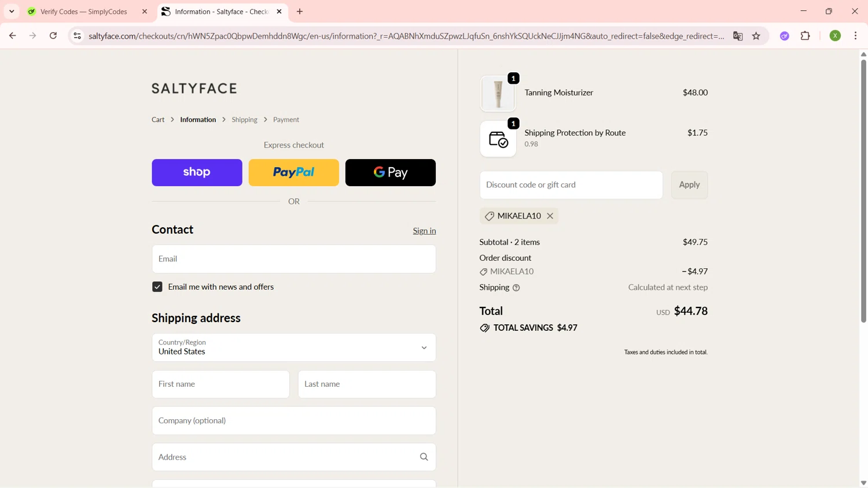868x488 pixels.
Task: Open the Extensions puzzle icon
Action: [806, 36]
